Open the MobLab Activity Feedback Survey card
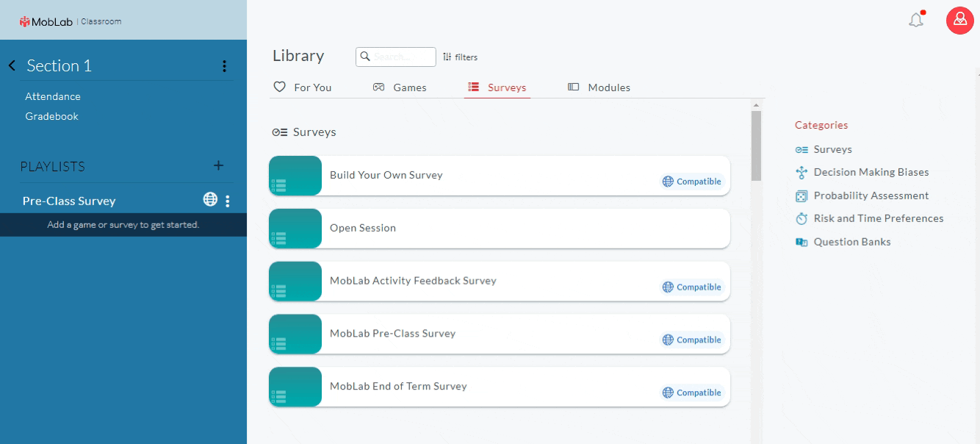 pyautogui.click(x=500, y=282)
